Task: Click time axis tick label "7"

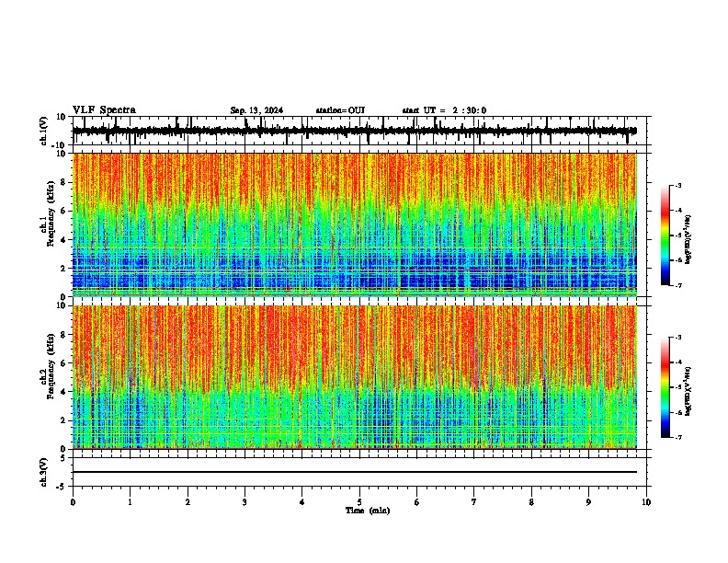Action: [x=474, y=502]
